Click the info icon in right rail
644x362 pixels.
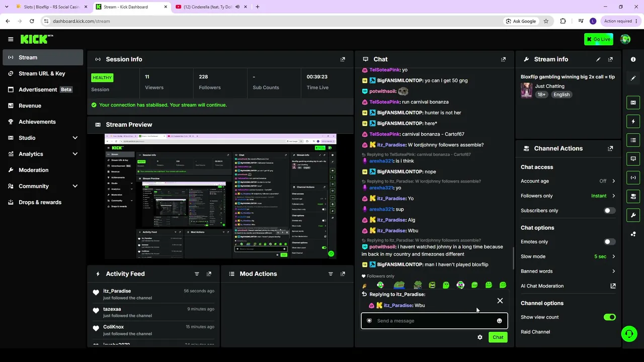pos(633,59)
